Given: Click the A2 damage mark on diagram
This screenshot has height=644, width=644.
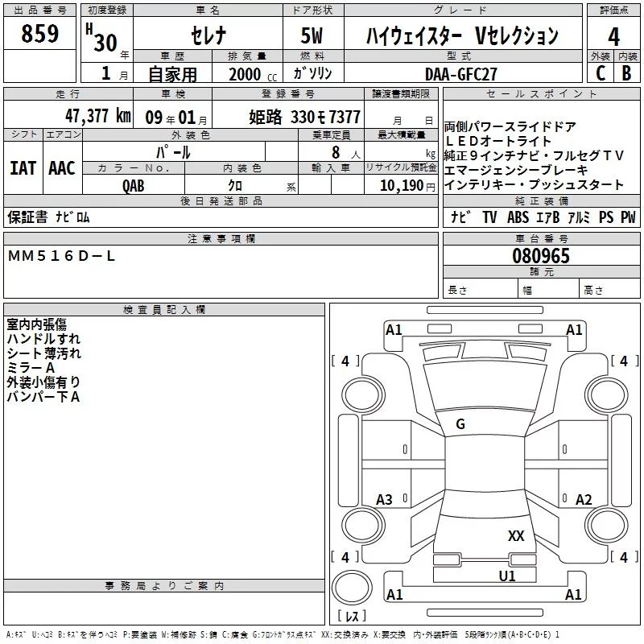Looking at the screenshot, I should (x=584, y=500).
